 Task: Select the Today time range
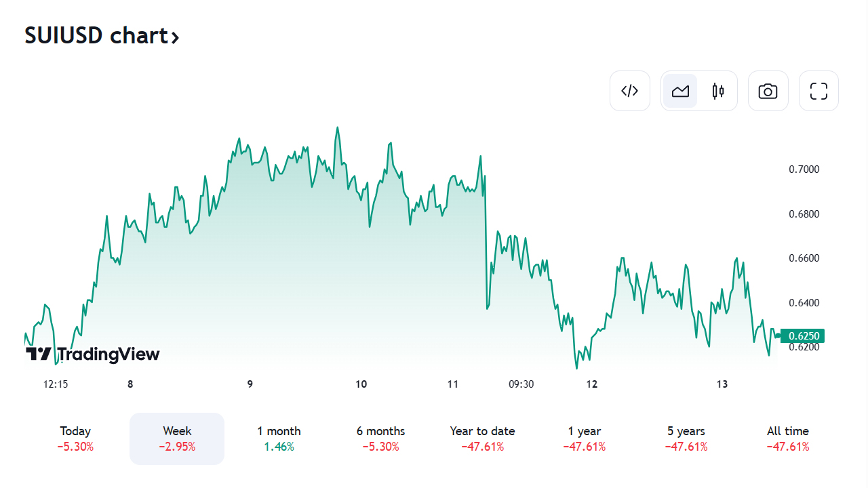(x=75, y=439)
